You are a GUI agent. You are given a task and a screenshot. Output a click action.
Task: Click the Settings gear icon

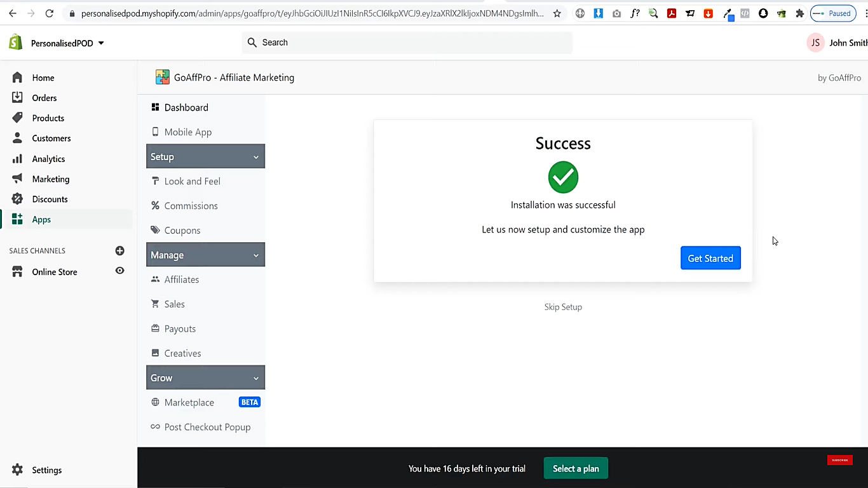point(17,470)
